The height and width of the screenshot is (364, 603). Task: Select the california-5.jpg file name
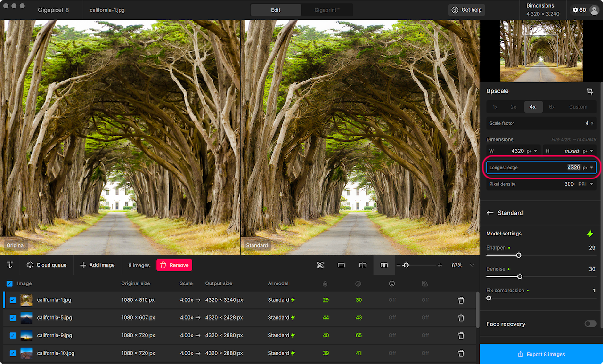55,318
